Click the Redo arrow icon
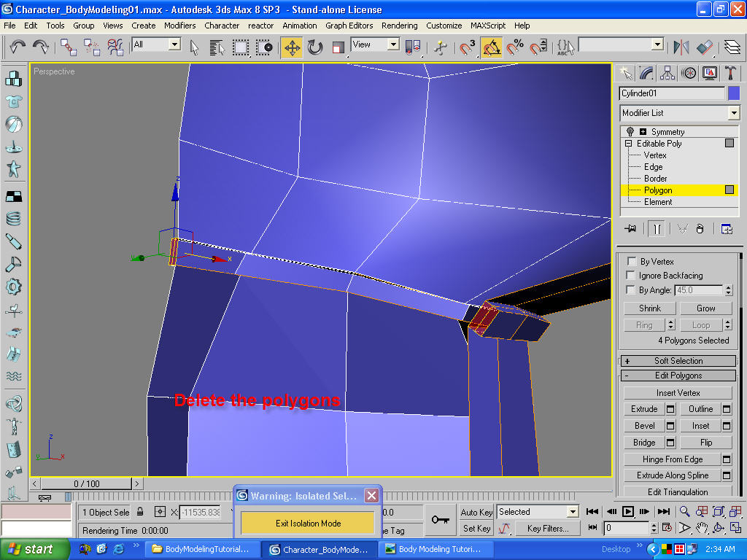This screenshot has height=560, width=747. click(41, 47)
